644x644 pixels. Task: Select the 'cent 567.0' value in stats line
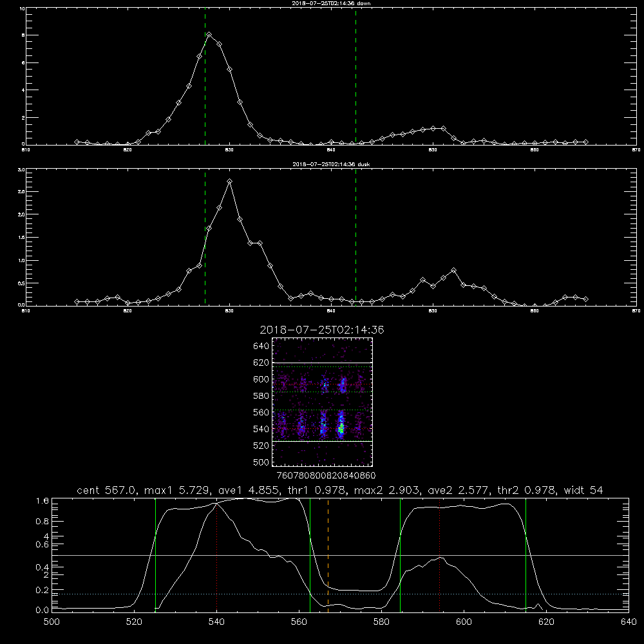[x=106, y=490]
